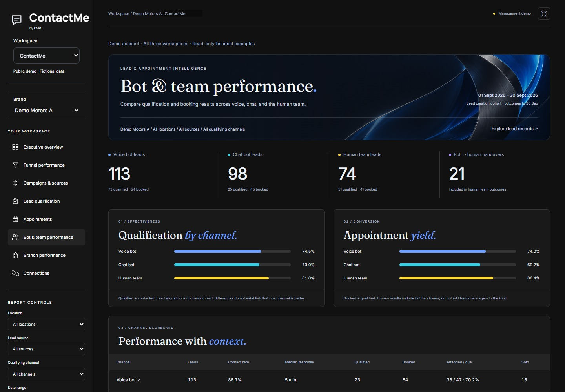Image resolution: width=565 pixels, height=392 pixels.
Task: Click the Management demo status indicator
Action: coord(512,13)
